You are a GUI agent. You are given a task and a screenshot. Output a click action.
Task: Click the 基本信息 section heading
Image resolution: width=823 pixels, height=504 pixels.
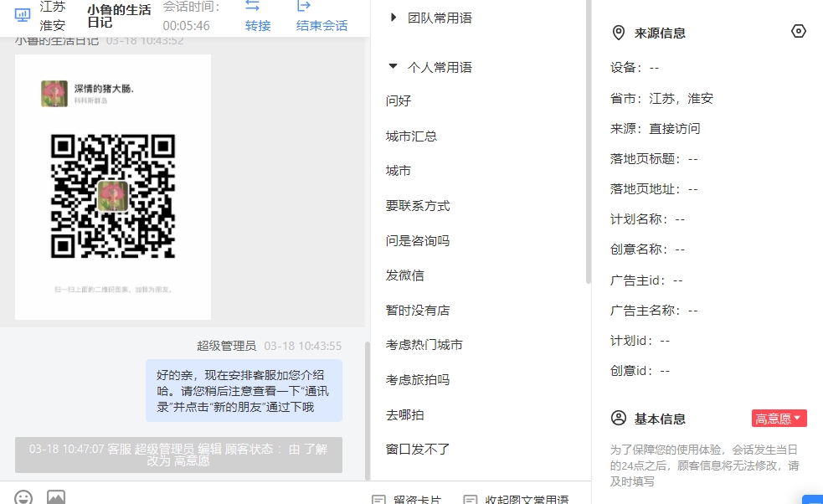(x=660, y=419)
